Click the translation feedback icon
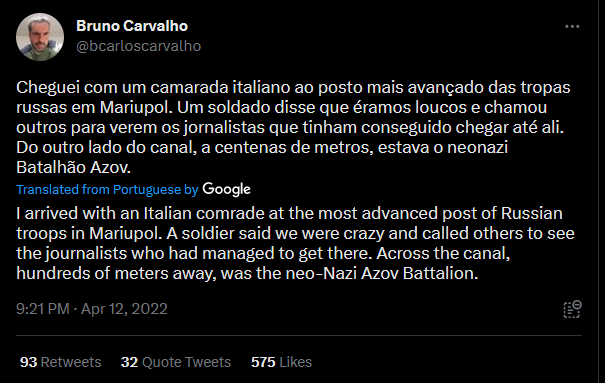Viewport: 605px width, 383px height. point(572,309)
